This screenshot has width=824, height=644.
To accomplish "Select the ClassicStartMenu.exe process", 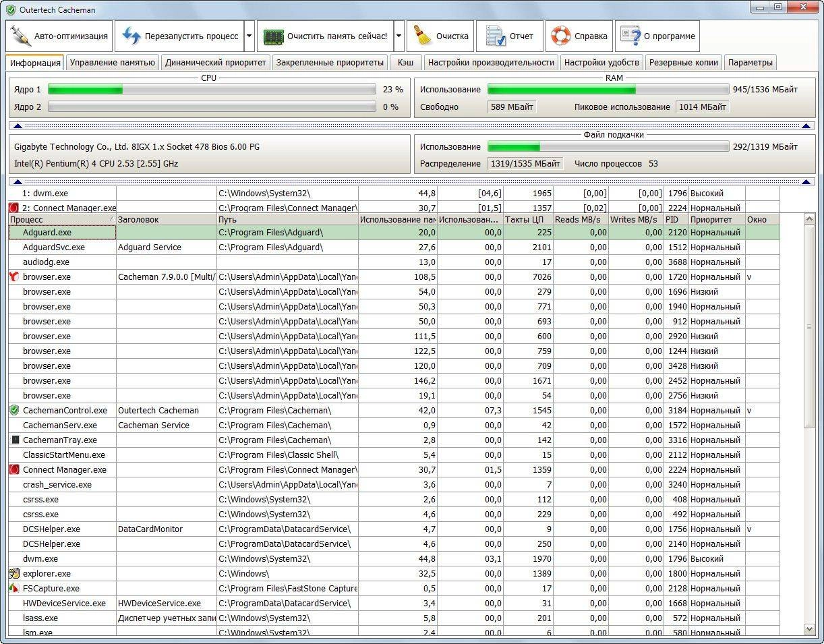I will tap(64, 455).
